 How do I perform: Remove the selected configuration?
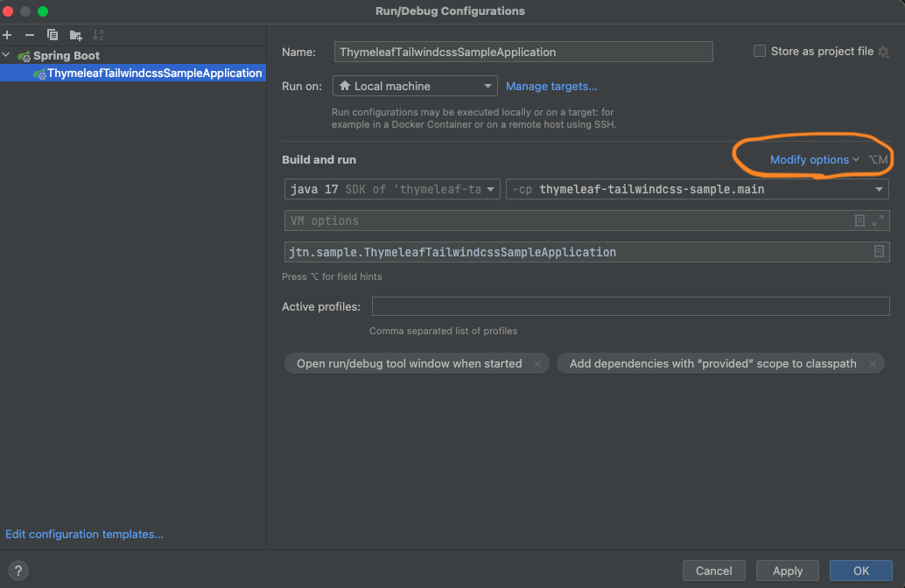(x=30, y=35)
